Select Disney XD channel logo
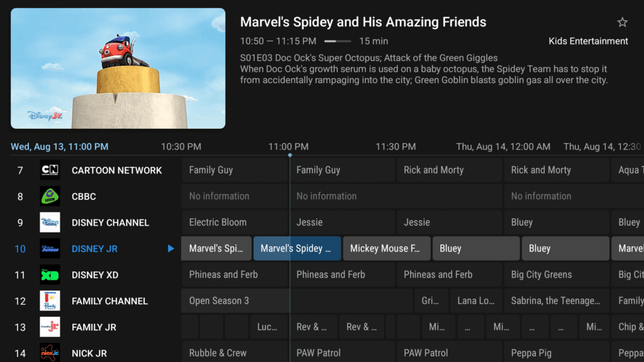Viewport: 644px width, 362px height. tap(50, 275)
